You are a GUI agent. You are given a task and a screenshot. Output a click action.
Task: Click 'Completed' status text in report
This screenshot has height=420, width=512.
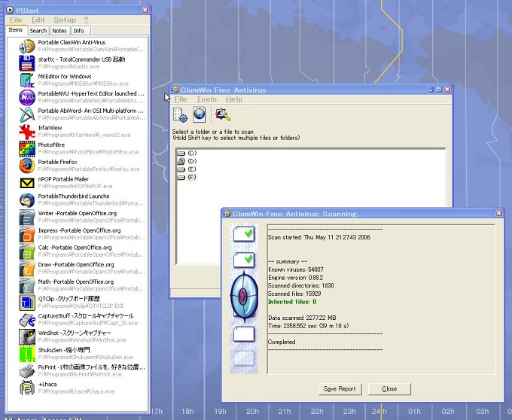click(x=282, y=342)
